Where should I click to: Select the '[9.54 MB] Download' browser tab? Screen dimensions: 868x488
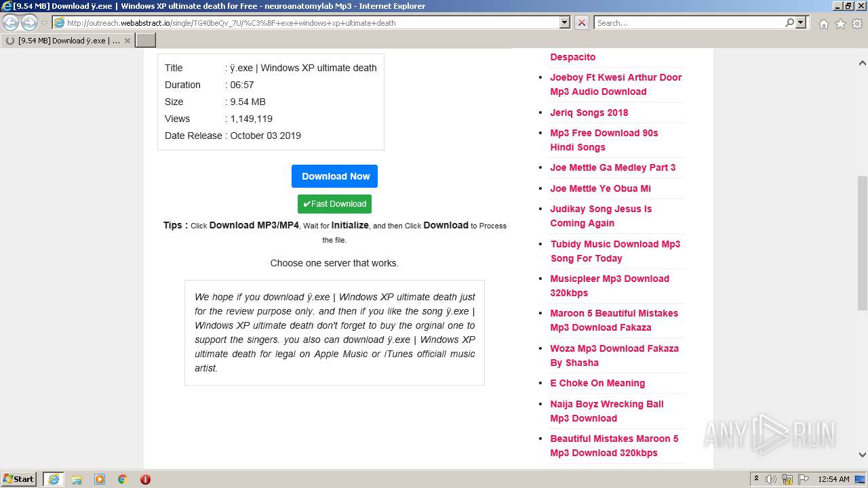(68, 41)
